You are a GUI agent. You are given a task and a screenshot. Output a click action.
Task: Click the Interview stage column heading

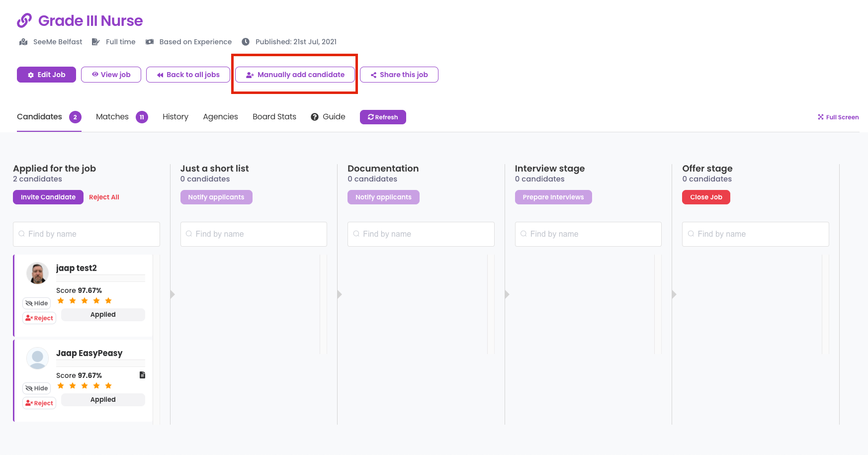point(550,169)
